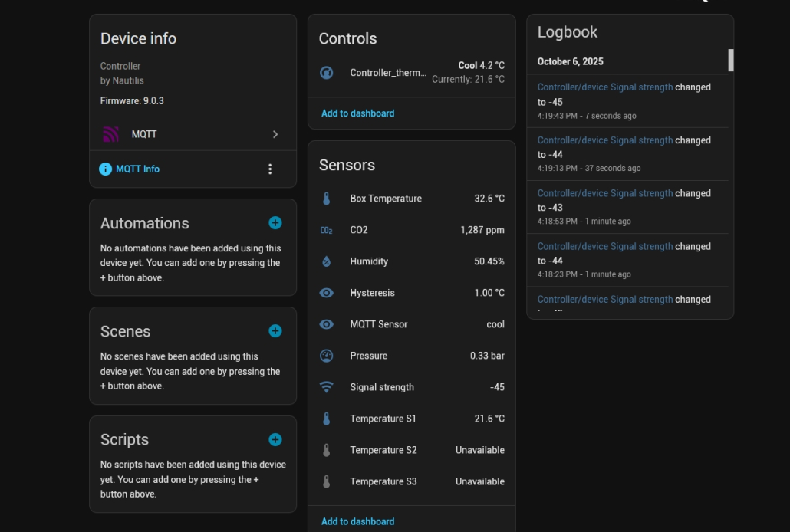
Task: Open the first Signal strength logbook link
Action: point(604,87)
